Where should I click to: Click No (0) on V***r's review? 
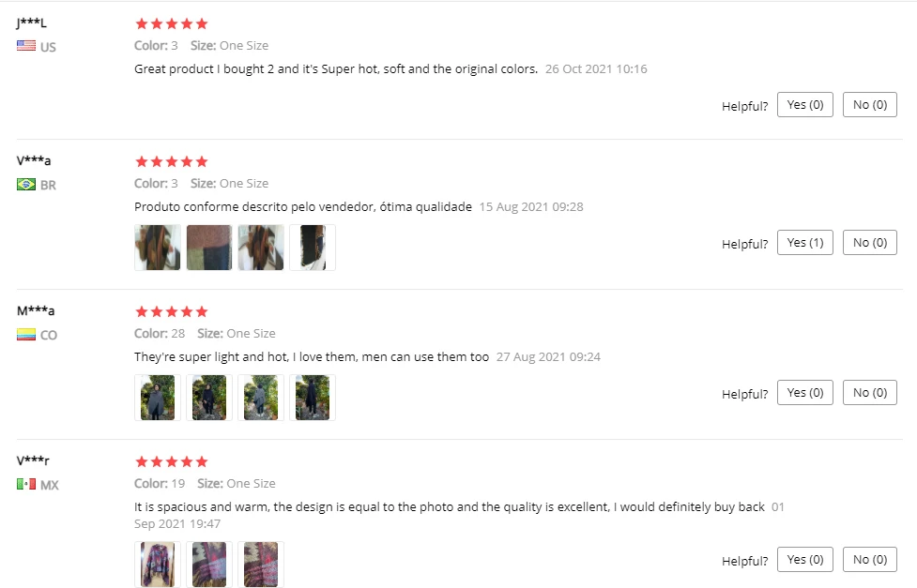(870, 559)
